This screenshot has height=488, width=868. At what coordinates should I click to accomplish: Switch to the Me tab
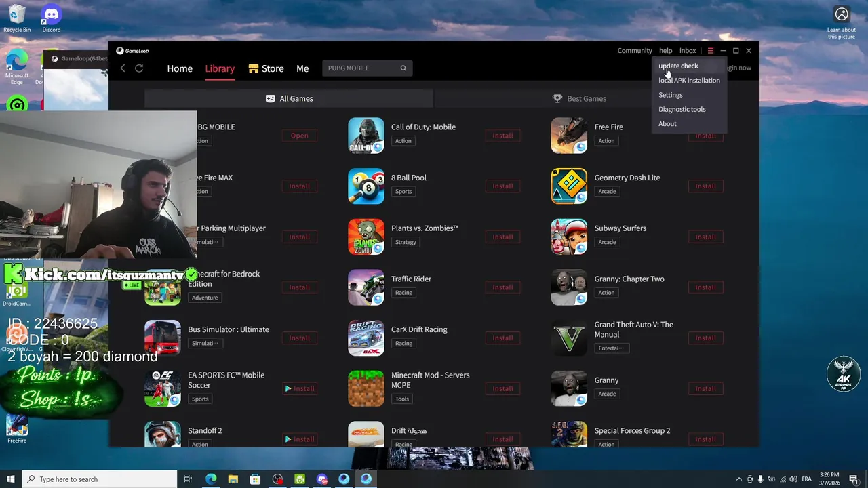tap(302, 68)
